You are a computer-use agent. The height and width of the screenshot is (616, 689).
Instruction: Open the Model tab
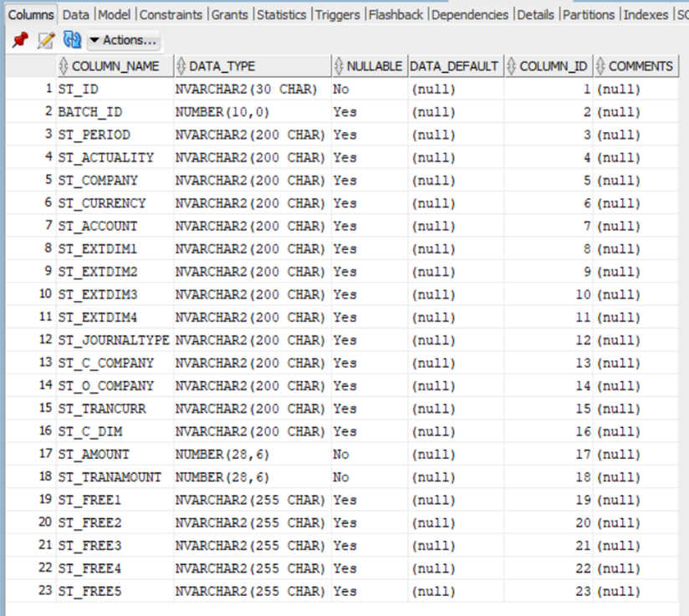115,15
